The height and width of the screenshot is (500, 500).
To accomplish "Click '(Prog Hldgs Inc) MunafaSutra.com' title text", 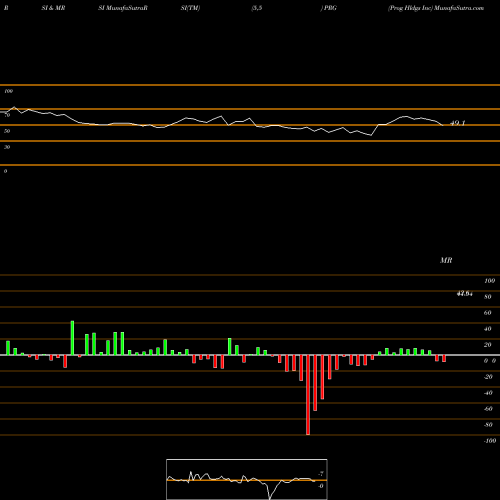I will pos(436,8).
